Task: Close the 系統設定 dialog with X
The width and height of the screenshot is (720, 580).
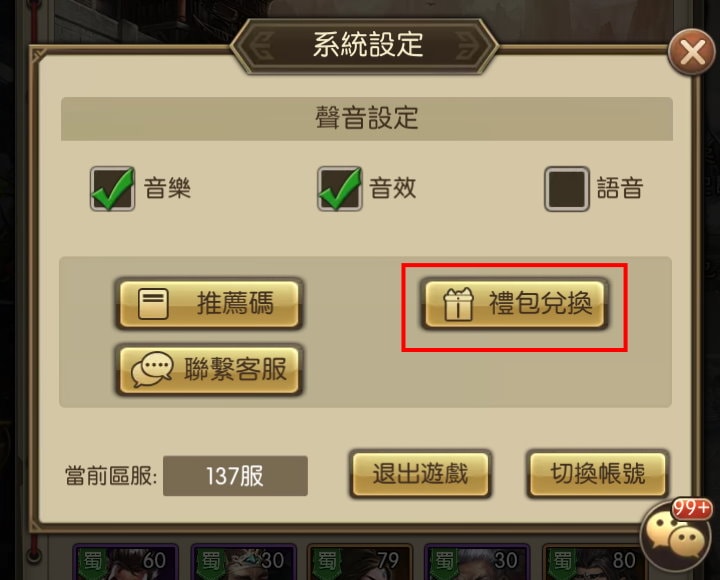Action: point(692,51)
